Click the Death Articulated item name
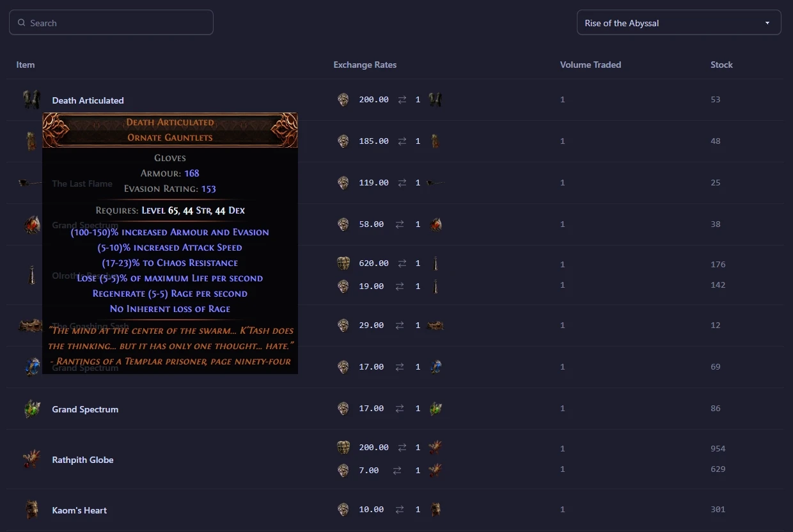This screenshot has width=793, height=532. [x=88, y=100]
